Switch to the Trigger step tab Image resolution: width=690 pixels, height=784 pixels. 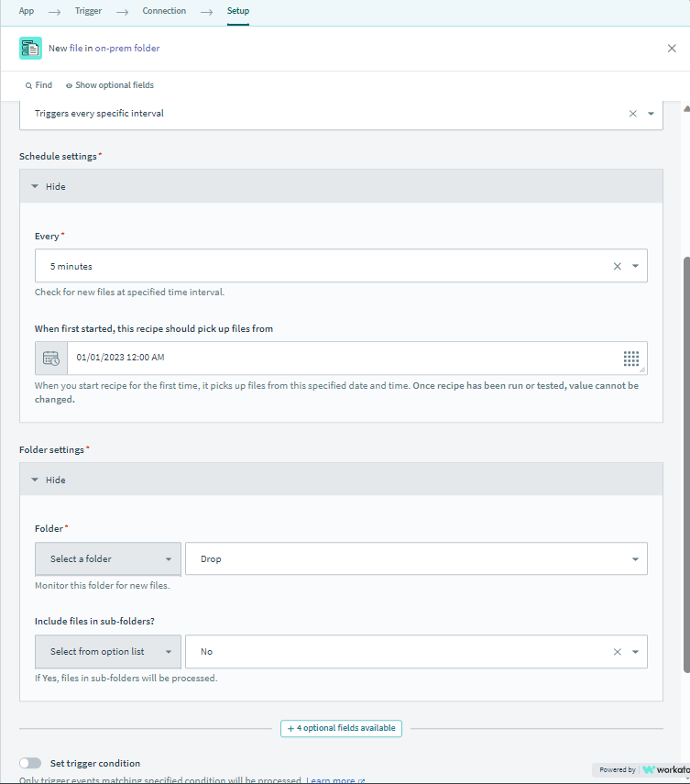(x=88, y=11)
